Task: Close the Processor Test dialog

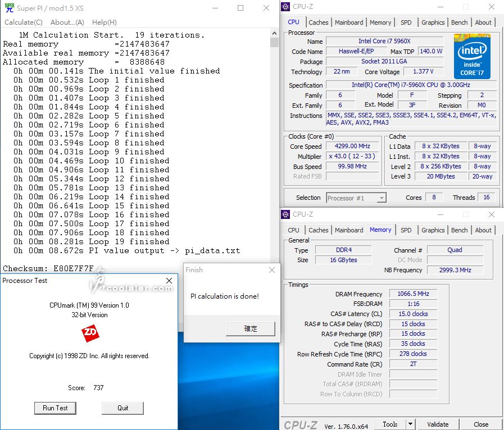Action: click(x=169, y=280)
